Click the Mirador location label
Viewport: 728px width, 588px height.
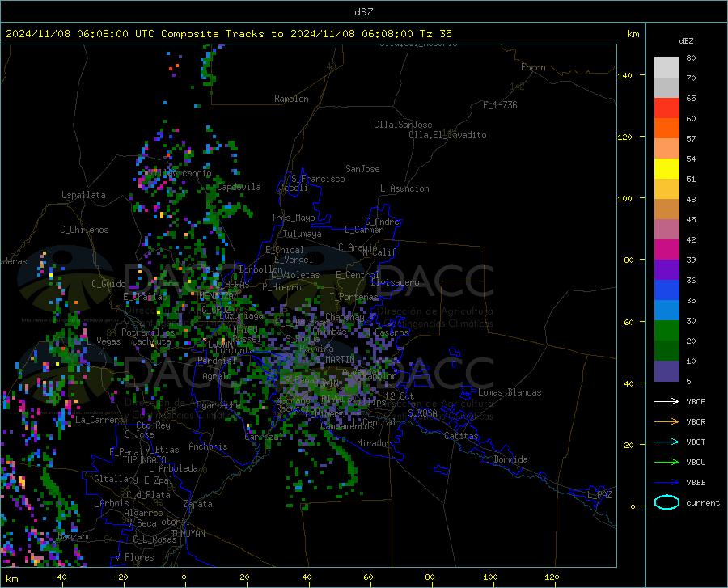coord(373,444)
